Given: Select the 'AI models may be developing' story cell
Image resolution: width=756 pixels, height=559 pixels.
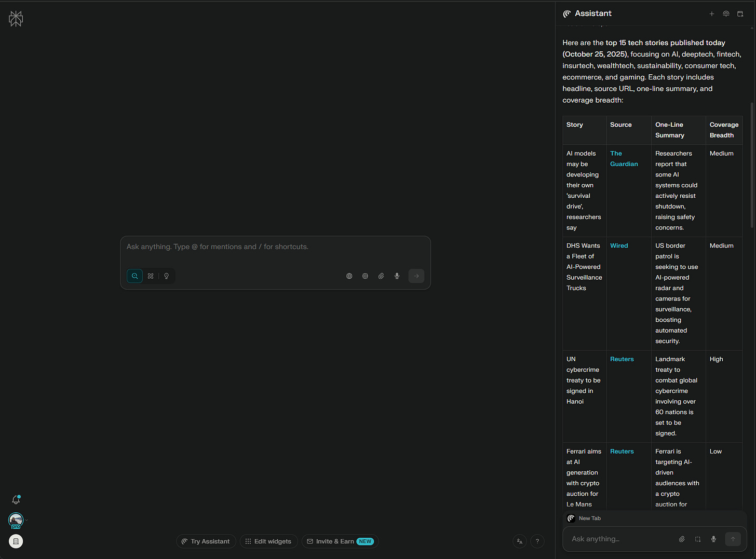Looking at the screenshot, I should point(584,190).
